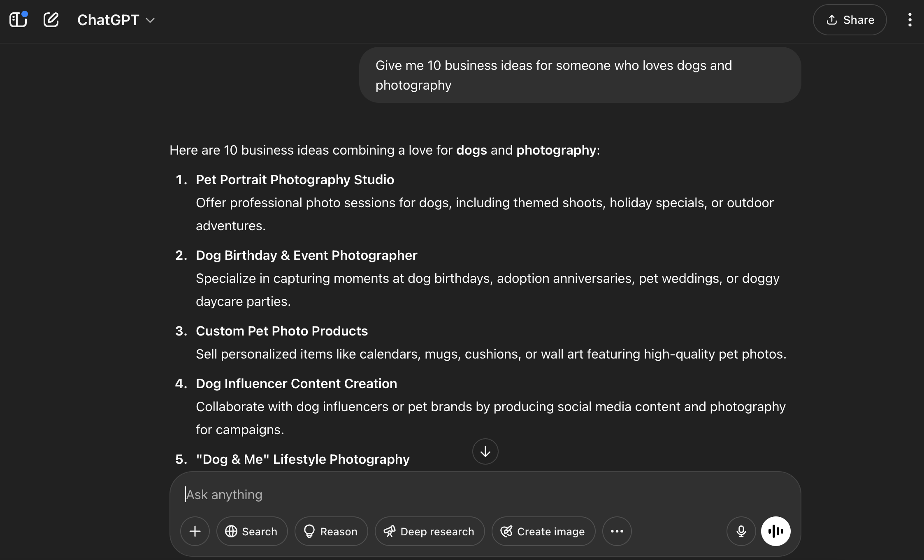Start dictation with the microphone icon
Viewport: 924px width, 560px height.
click(741, 531)
